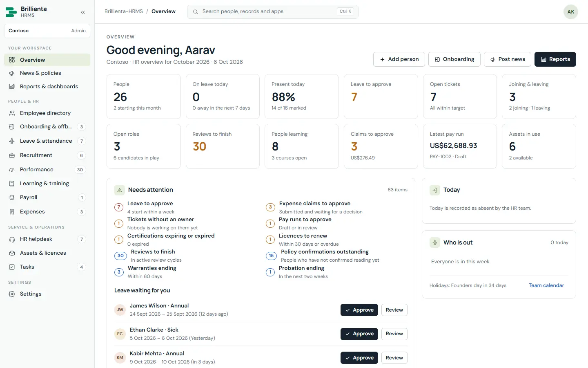Click the Today panel arrow icon

coord(435,190)
